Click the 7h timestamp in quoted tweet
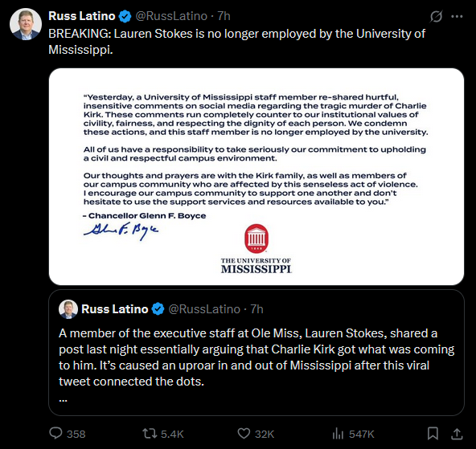This screenshot has height=449, width=476. tap(256, 309)
